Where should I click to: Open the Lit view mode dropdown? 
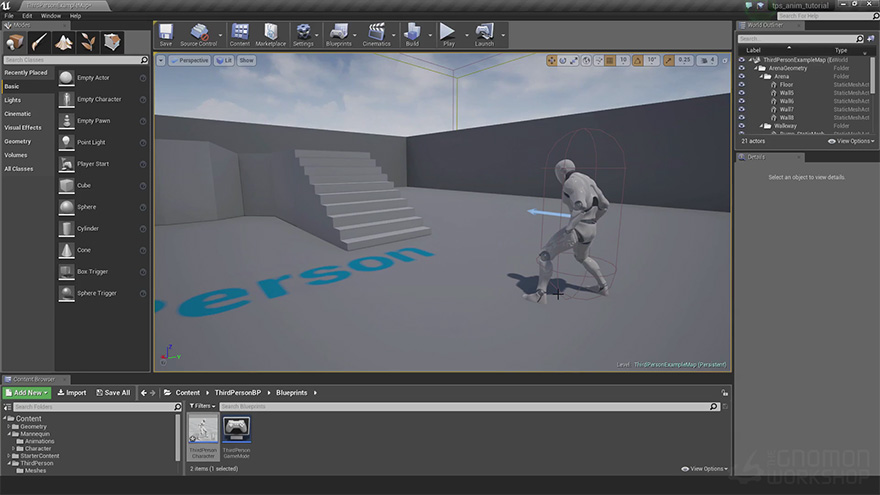(224, 61)
